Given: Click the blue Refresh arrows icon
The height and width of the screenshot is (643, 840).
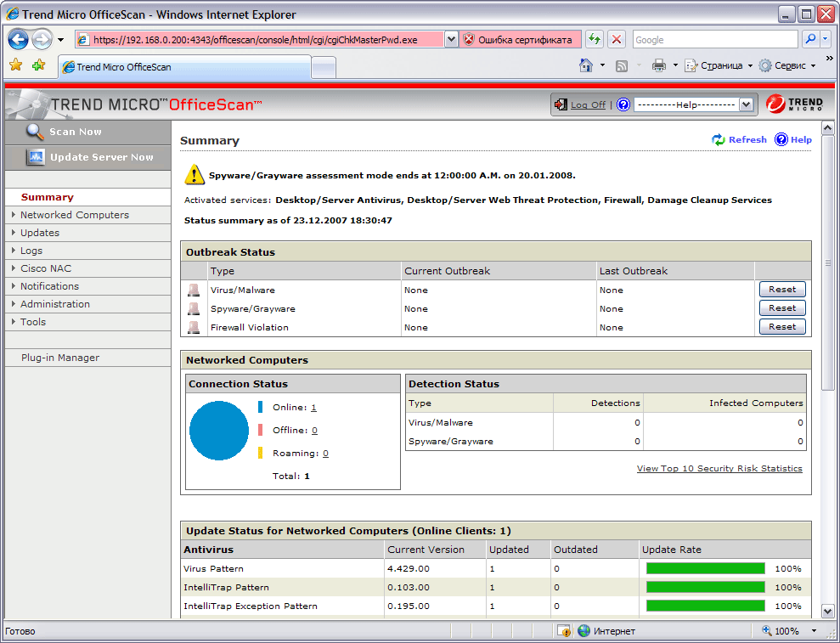Looking at the screenshot, I should (718, 140).
